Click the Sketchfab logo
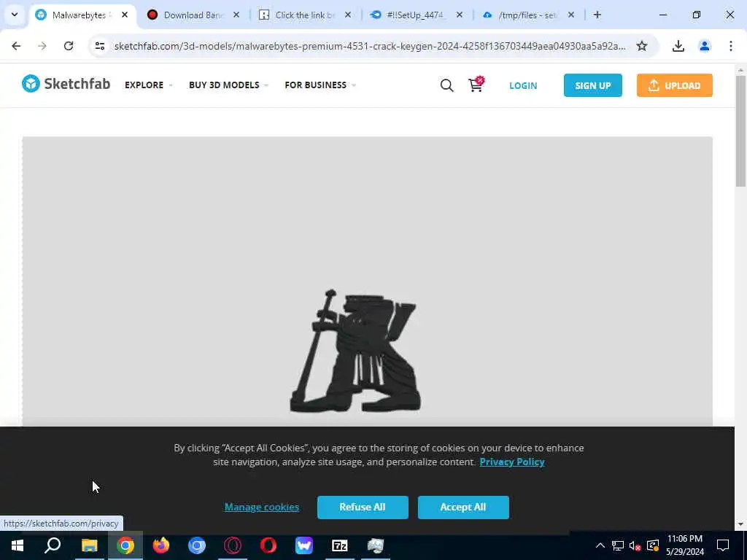 click(66, 84)
